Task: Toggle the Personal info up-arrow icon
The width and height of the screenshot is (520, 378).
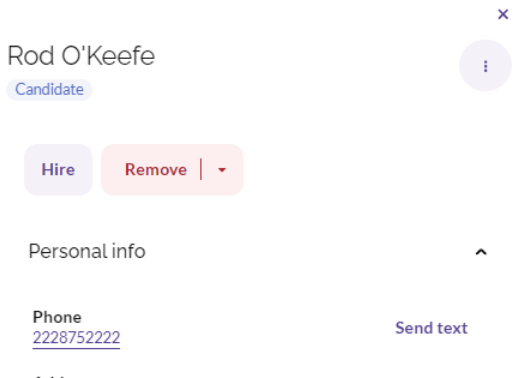Action: tap(481, 252)
